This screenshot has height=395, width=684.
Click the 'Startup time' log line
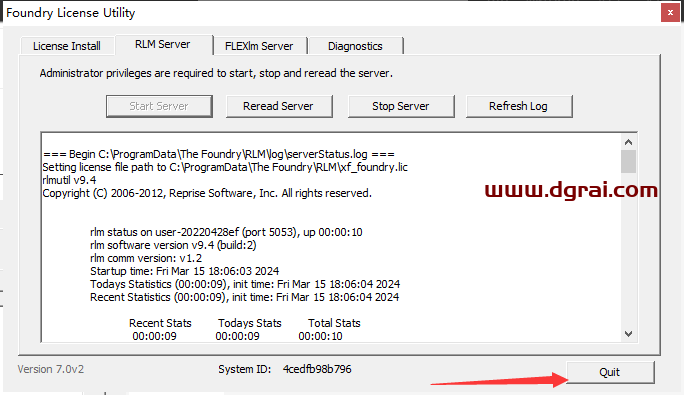coord(185,271)
